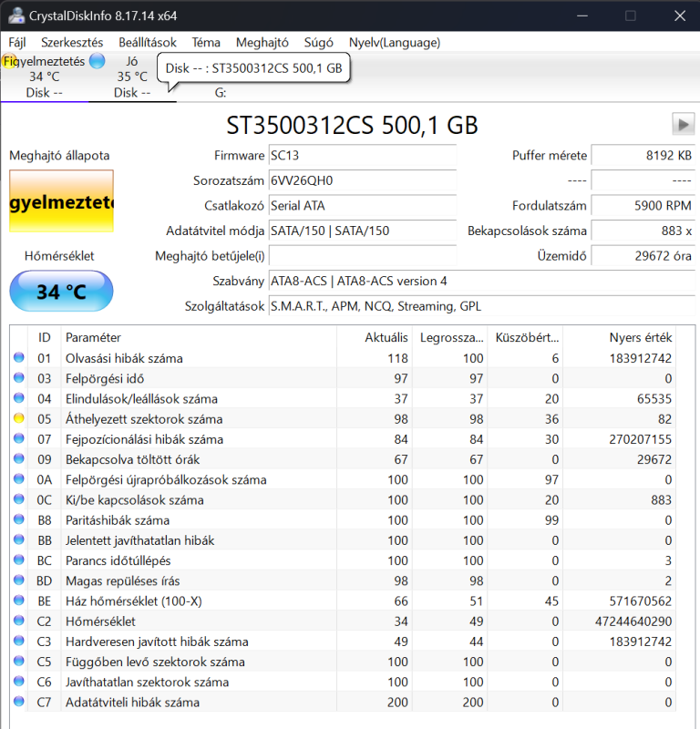The image size is (700, 729).
Task: Click status dot for Hardveresen javított hibák
Action: (x=18, y=641)
